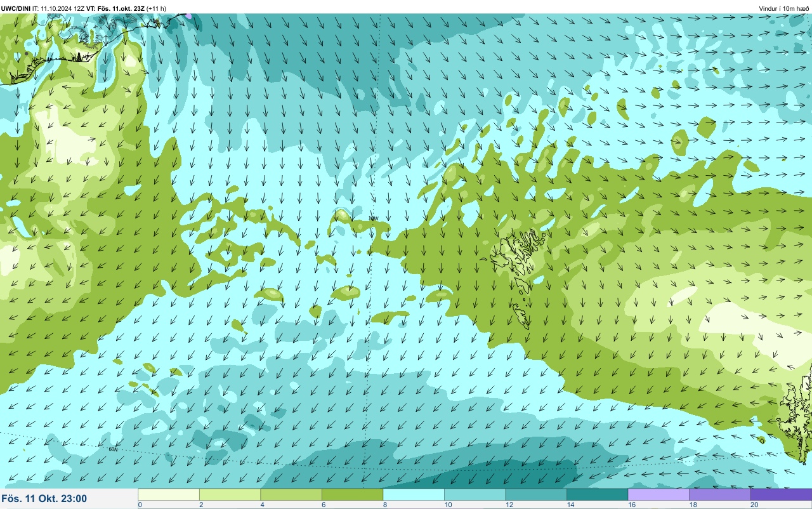Screen dimensions: 812x509
Task: Click the 6–8 m/s olive green swatch
Action: click(x=352, y=494)
